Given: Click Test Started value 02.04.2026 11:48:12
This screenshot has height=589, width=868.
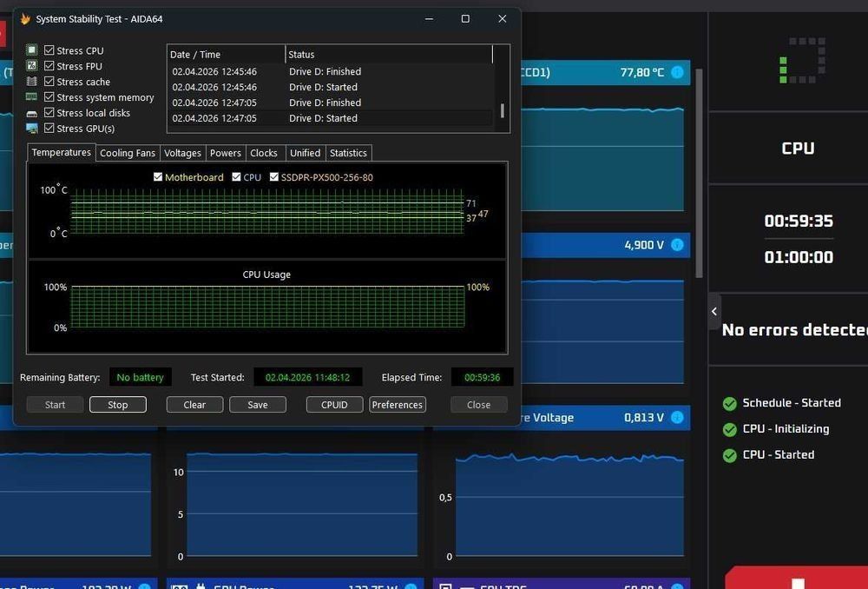Looking at the screenshot, I should (x=308, y=377).
